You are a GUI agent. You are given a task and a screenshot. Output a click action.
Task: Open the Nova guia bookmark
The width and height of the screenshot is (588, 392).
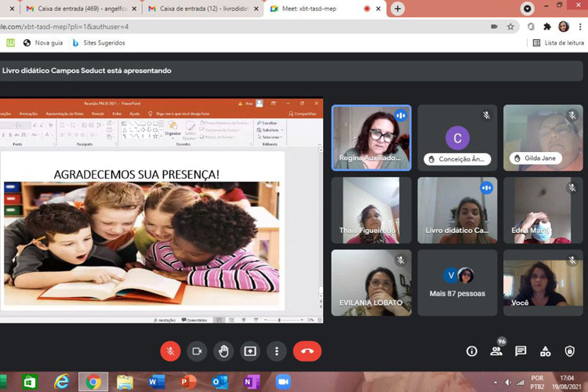point(43,43)
